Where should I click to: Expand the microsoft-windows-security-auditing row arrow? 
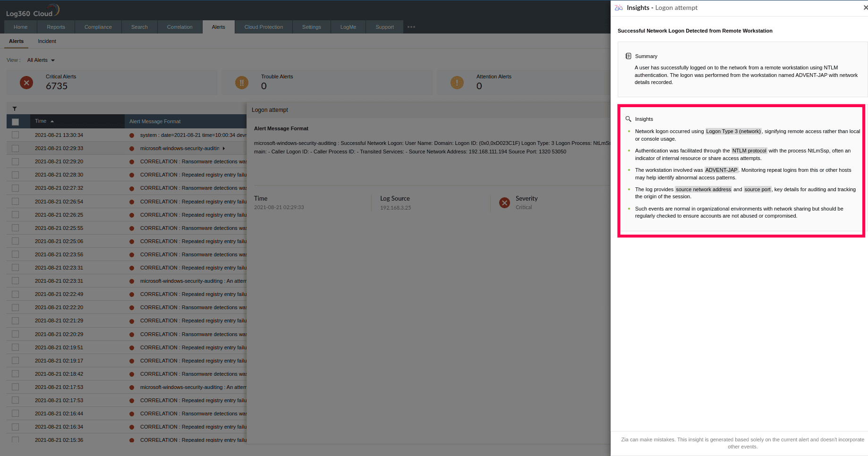[x=224, y=149]
